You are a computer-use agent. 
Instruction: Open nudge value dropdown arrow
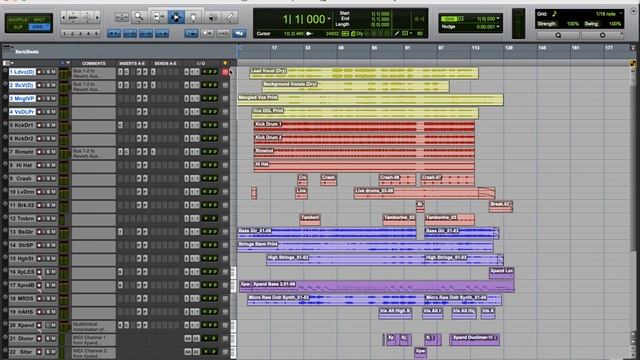tap(498, 27)
